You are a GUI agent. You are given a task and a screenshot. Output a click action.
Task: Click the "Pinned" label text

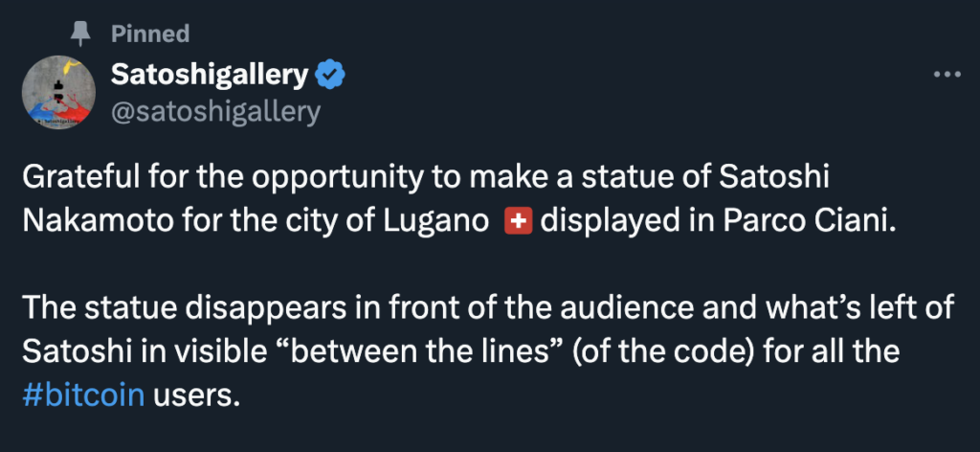[150, 34]
